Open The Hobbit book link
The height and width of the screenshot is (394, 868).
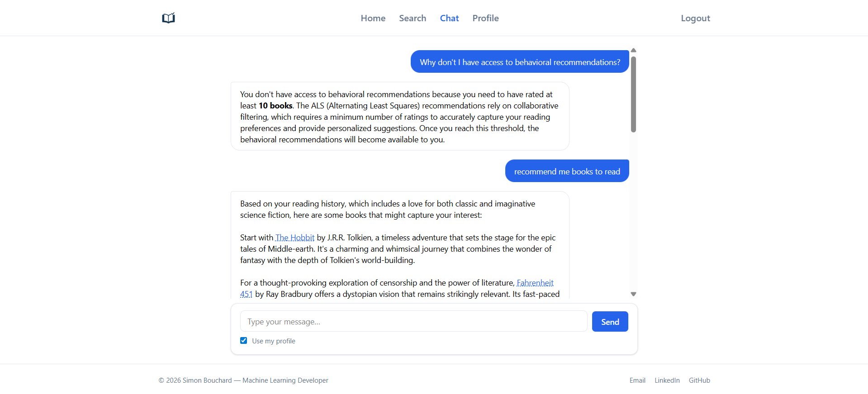pyautogui.click(x=294, y=237)
